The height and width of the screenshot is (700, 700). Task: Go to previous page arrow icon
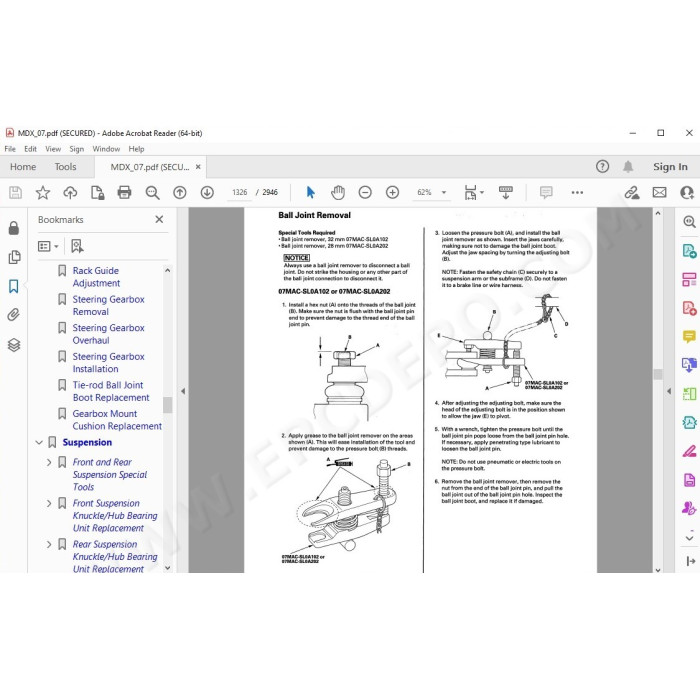179,192
